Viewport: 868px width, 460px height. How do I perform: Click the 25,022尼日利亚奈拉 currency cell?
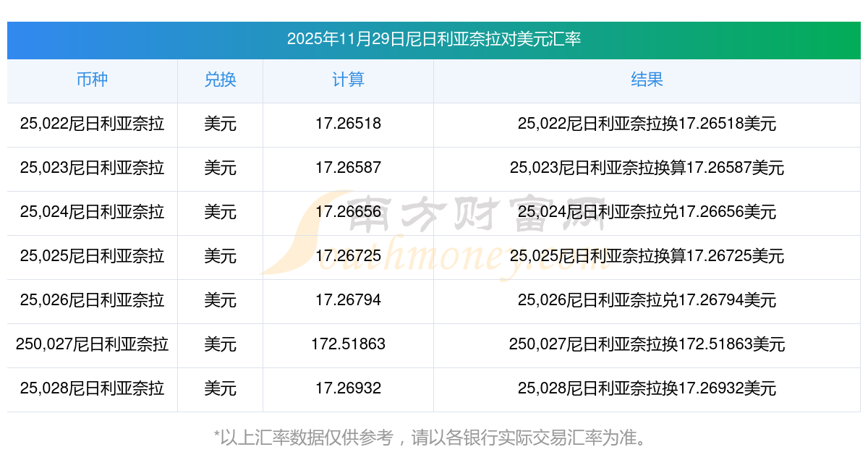92,124
